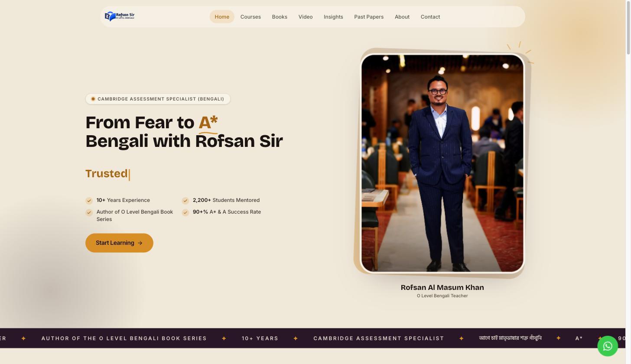Click the 2,200+ Students Mentored text
This screenshot has height=364, width=631.
pos(226,200)
